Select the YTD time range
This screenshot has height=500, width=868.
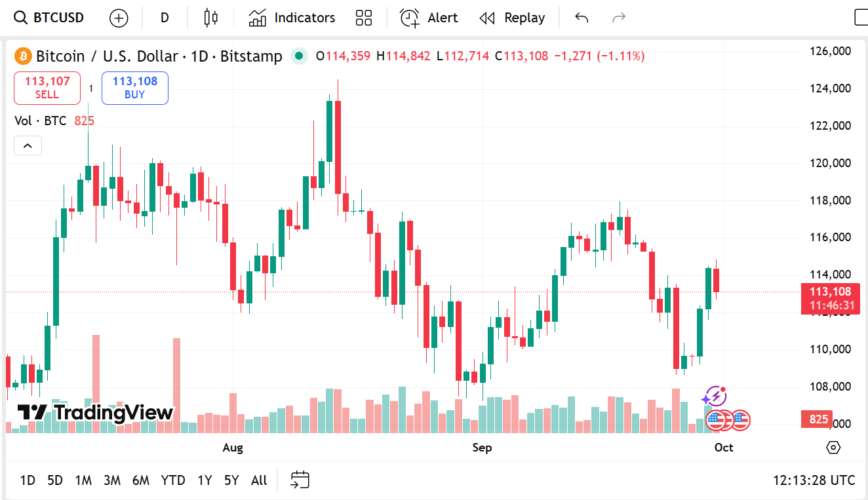[173, 480]
